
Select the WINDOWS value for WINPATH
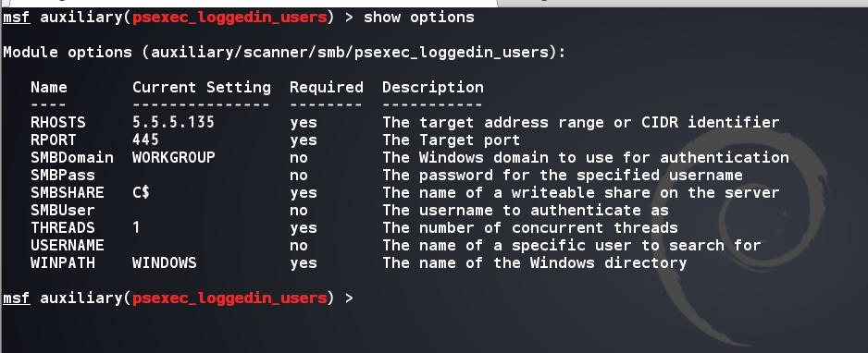[x=165, y=262]
